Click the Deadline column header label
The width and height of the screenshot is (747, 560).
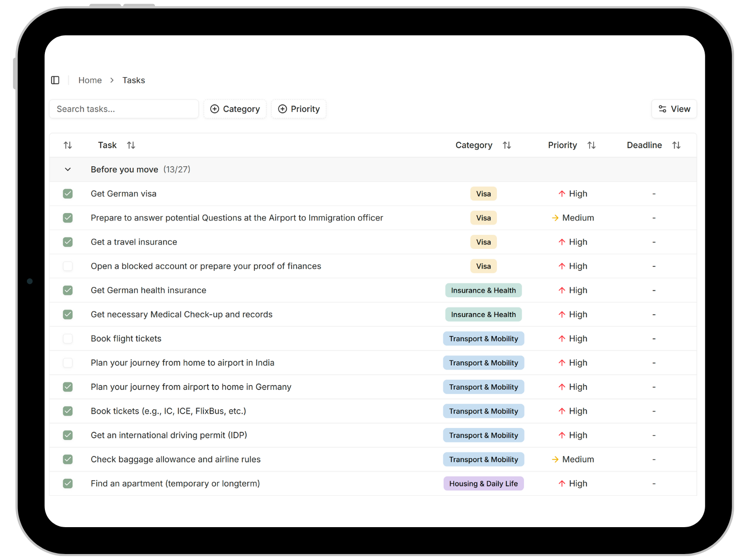point(644,145)
